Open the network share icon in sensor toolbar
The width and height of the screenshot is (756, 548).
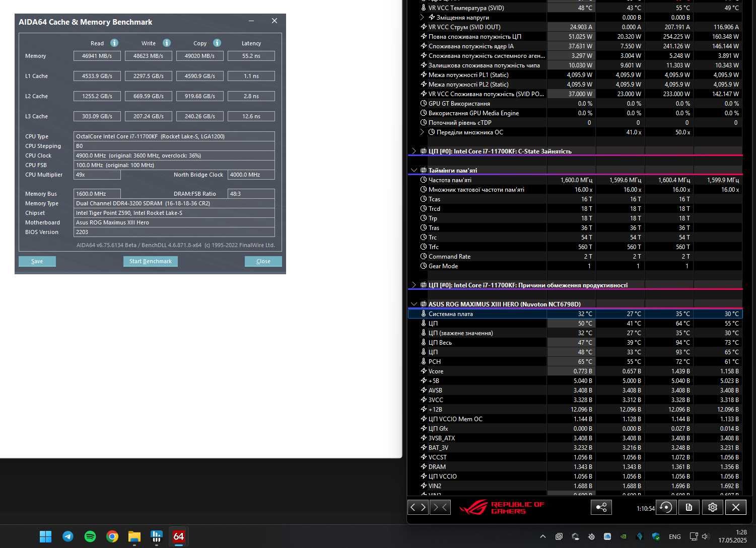click(601, 507)
